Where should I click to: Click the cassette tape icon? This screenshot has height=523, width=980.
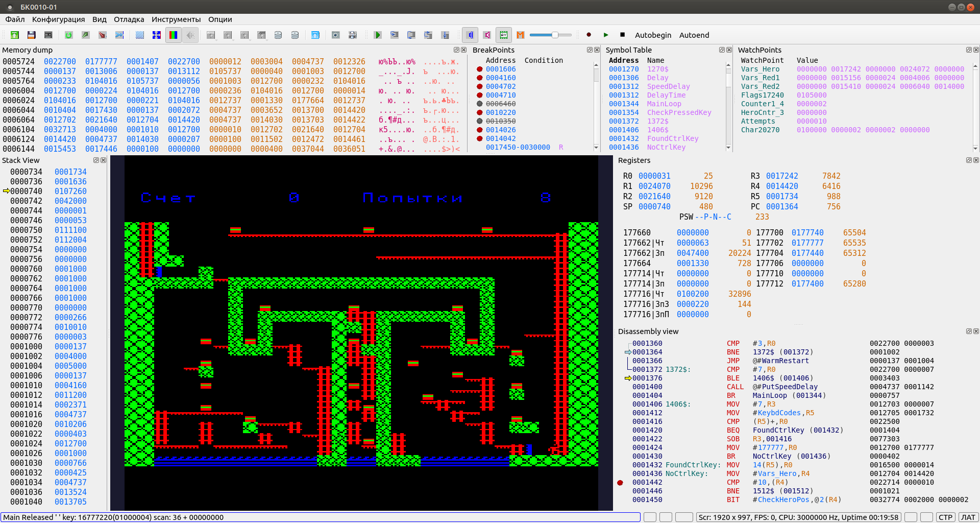coord(48,35)
